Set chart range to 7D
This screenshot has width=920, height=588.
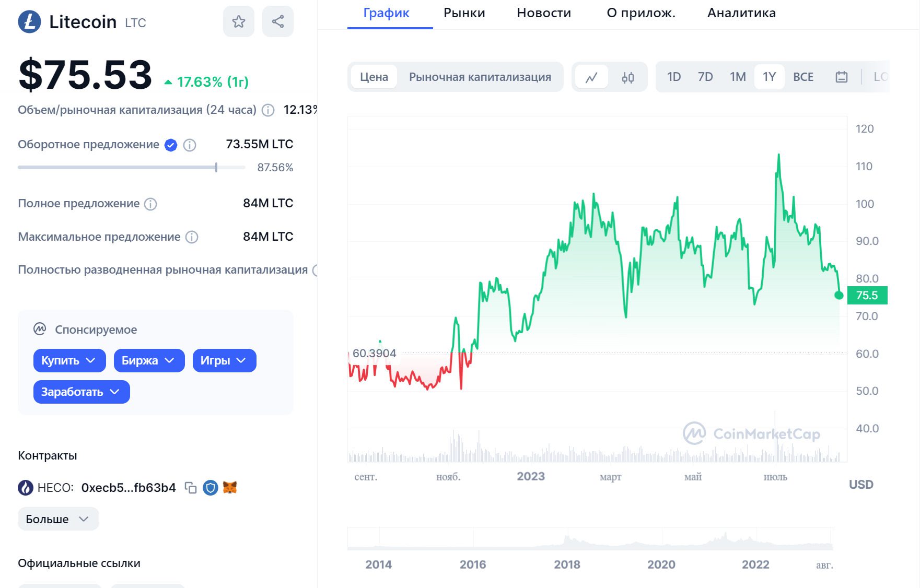705,77
